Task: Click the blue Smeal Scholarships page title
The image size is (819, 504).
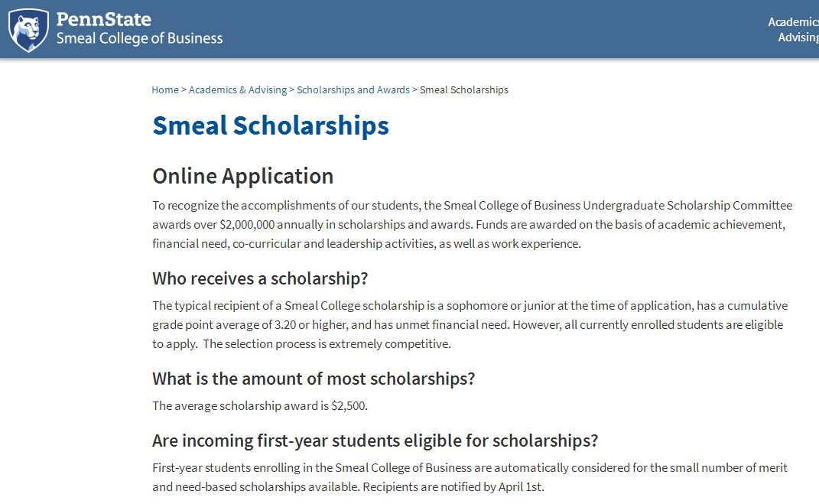Action: (x=271, y=126)
